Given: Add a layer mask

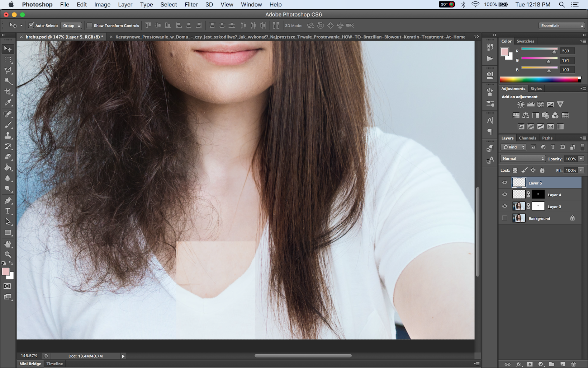Looking at the screenshot, I should click(530, 364).
